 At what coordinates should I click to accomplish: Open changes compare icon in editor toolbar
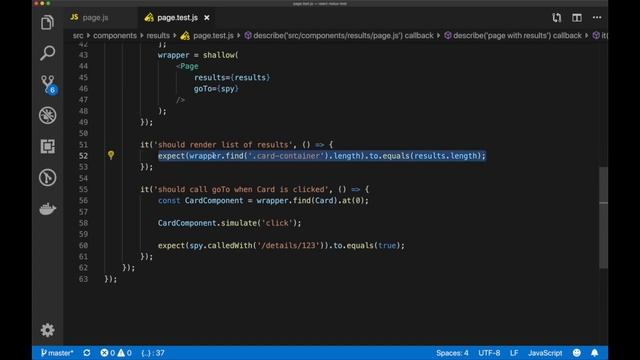557,18
